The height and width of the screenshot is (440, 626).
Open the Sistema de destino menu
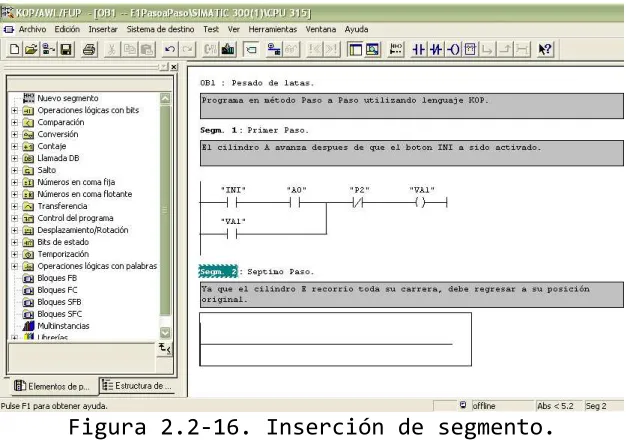(160, 30)
